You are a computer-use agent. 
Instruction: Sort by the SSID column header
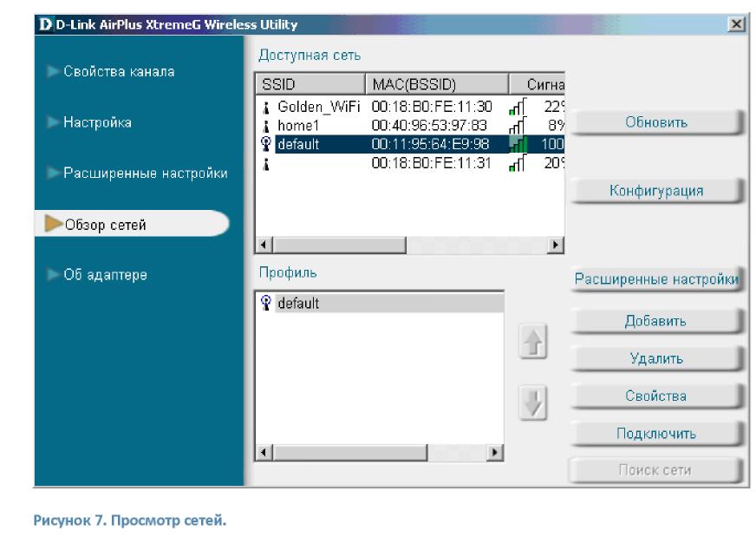(x=310, y=84)
